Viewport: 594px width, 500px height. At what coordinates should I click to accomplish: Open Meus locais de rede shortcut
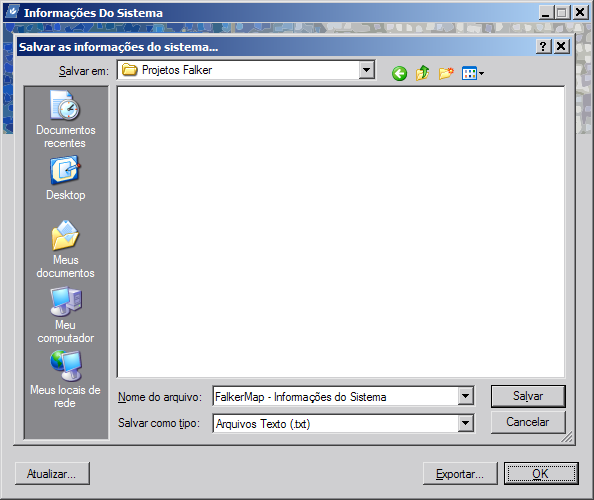point(66,380)
